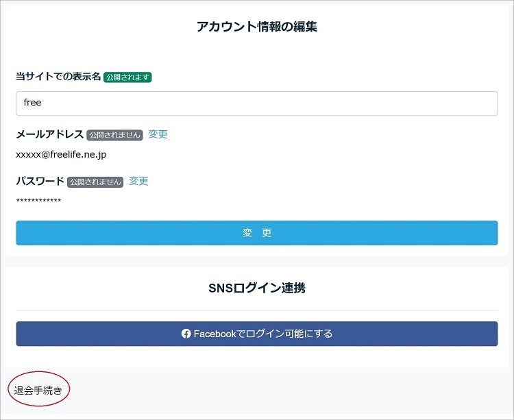Click the アカウント情報の編集 heading
The width and height of the screenshot is (514, 420).
[x=257, y=27]
